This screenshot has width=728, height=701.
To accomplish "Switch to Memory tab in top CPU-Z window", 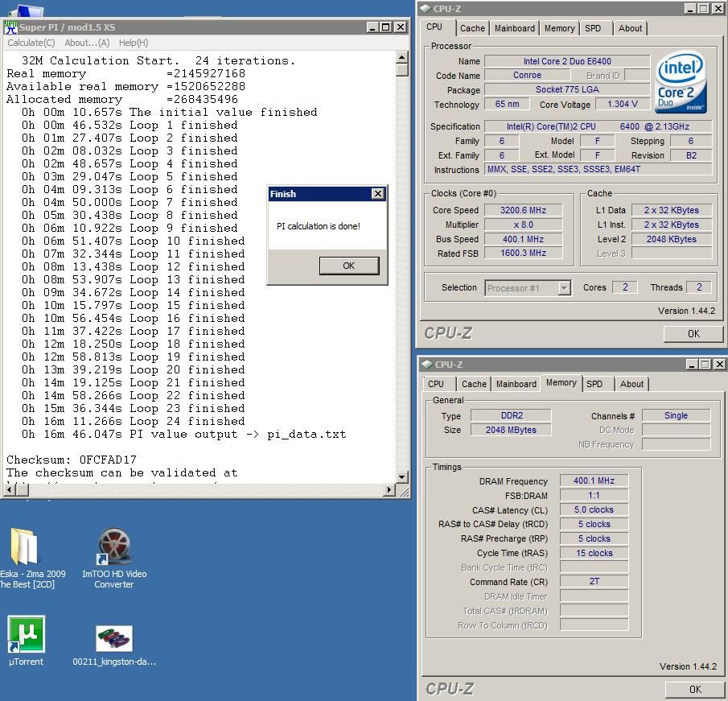I will [x=559, y=28].
